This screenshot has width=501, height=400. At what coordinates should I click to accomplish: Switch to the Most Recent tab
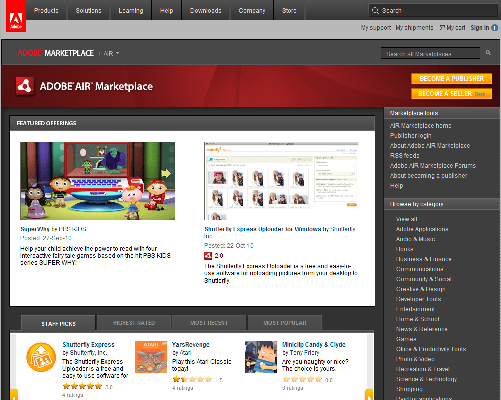[209, 323]
